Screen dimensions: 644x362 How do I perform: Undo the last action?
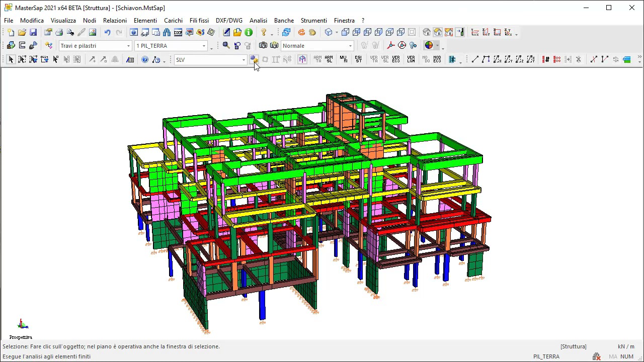click(x=107, y=32)
